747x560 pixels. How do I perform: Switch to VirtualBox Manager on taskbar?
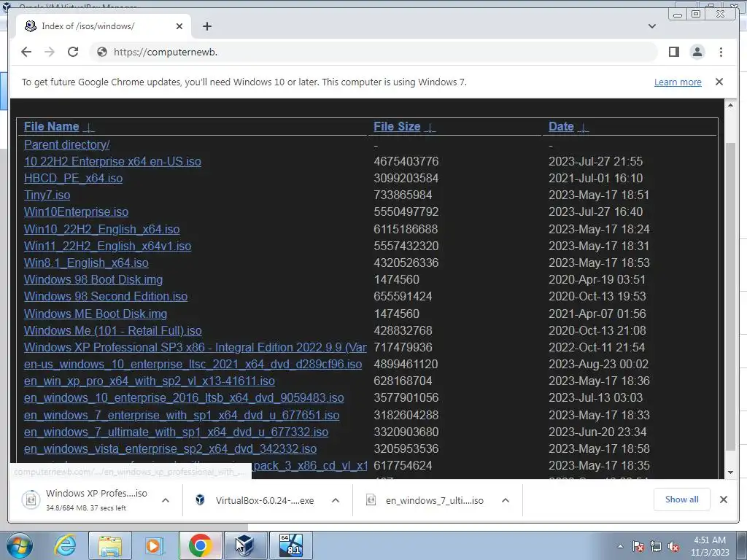point(245,545)
